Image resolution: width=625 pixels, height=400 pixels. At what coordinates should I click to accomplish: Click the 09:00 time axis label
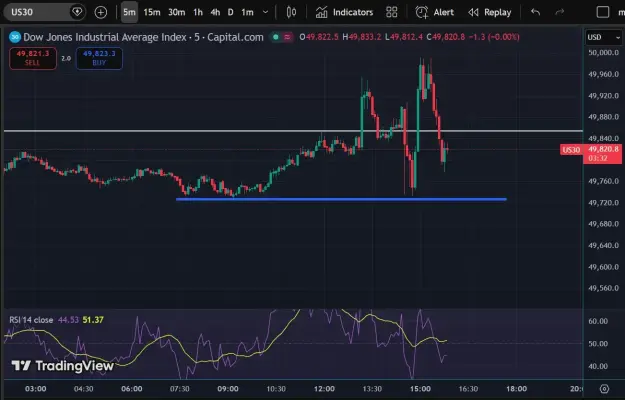228,389
